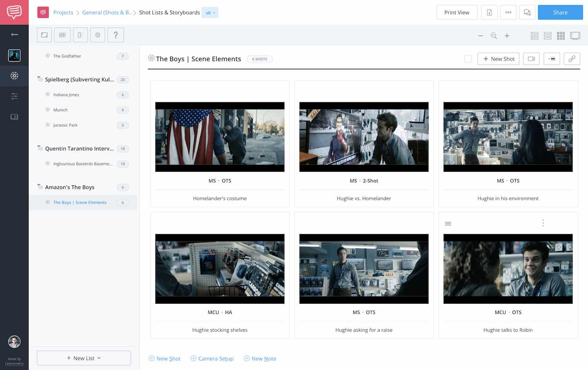Click the blue Share button
The image size is (588, 370).
[x=560, y=13]
